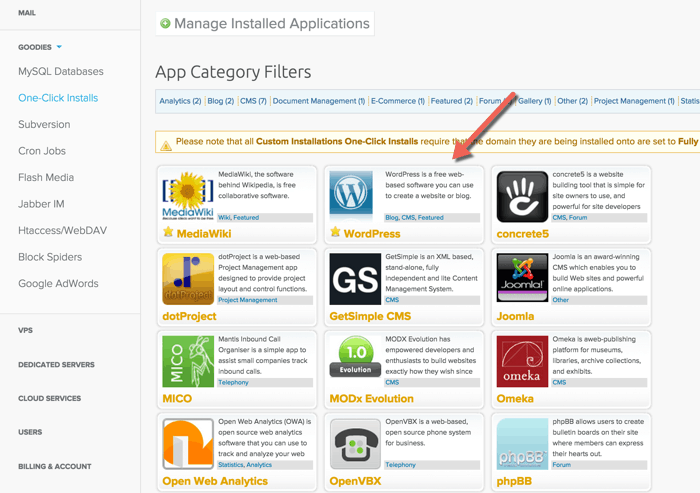The image size is (700, 493).
Task: Click 'CMS, Forum' tags under concrete5
Action: (570, 217)
